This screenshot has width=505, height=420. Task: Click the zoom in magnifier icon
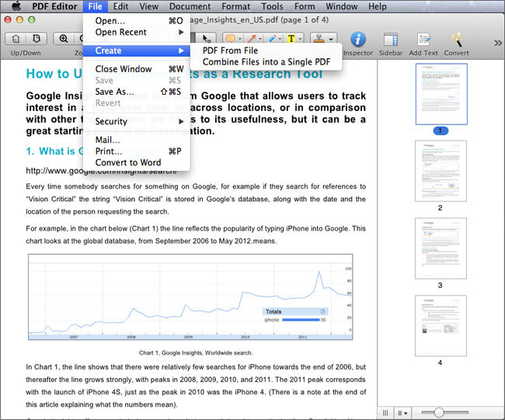click(x=64, y=39)
